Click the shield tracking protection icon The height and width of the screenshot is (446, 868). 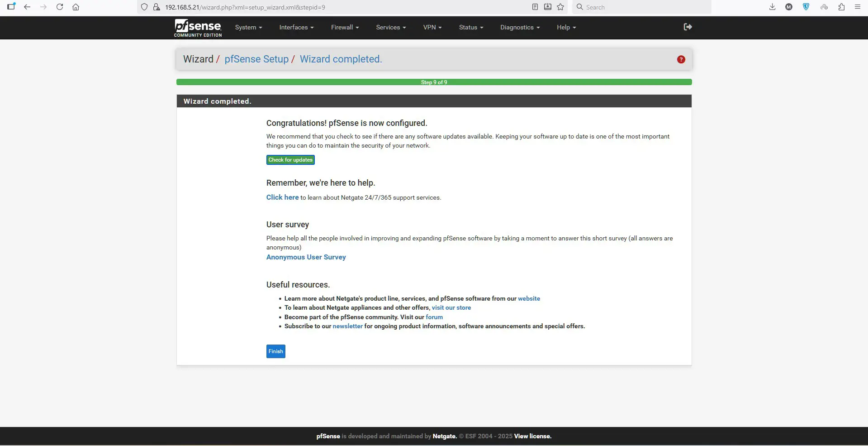[x=144, y=7]
